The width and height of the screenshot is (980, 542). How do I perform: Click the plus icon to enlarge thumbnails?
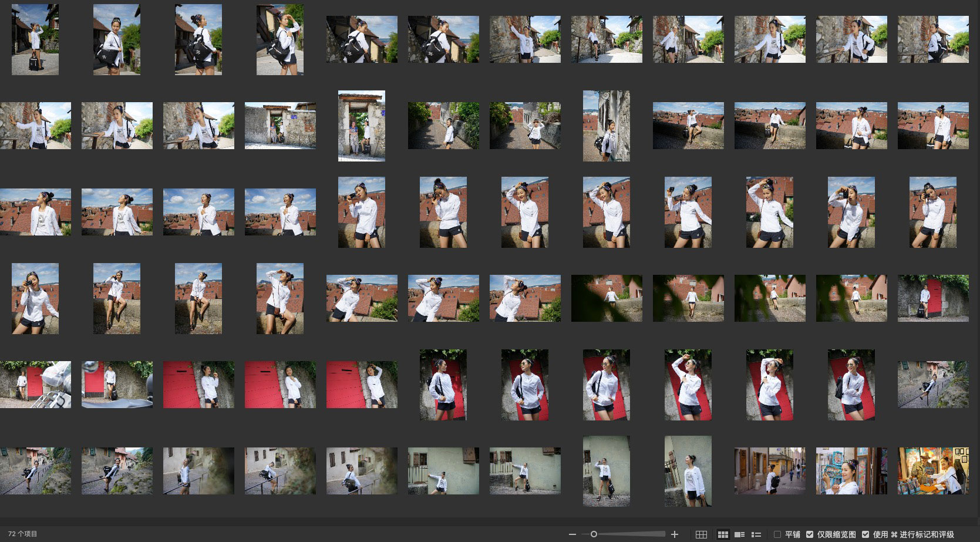click(675, 534)
